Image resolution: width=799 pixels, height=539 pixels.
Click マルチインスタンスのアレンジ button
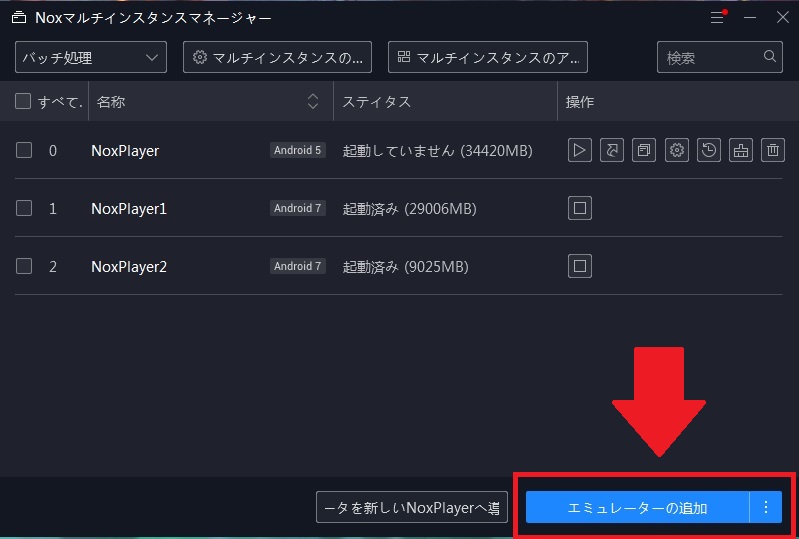tap(488, 57)
